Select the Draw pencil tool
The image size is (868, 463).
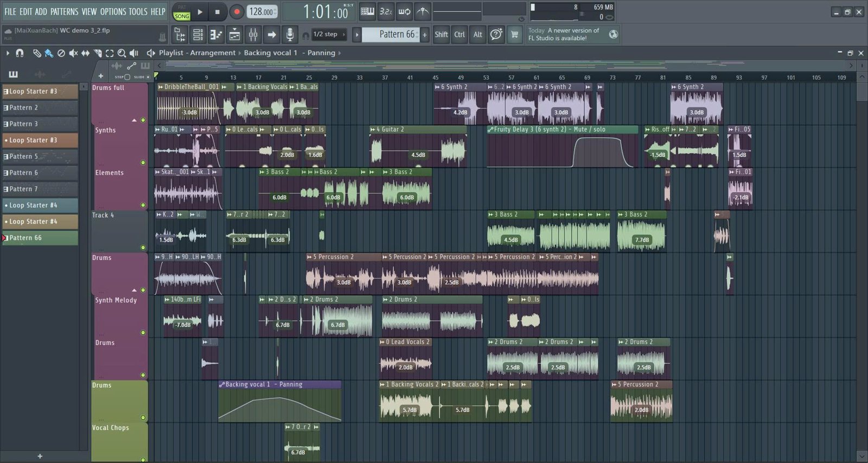coord(37,53)
